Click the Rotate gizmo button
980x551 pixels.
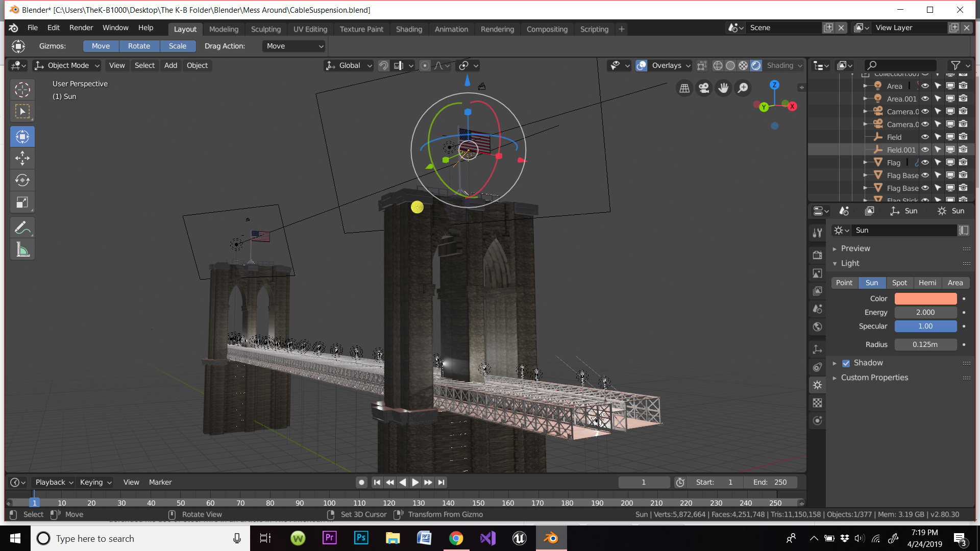pyautogui.click(x=139, y=46)
